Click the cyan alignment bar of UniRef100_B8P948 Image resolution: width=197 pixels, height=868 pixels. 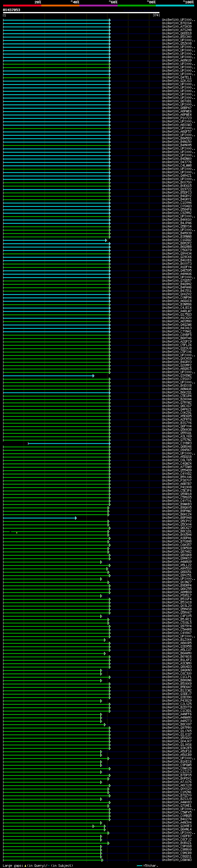(40, 518)
